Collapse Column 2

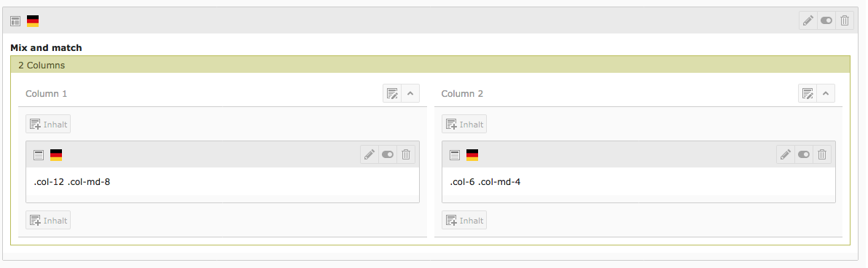point(826,93)
